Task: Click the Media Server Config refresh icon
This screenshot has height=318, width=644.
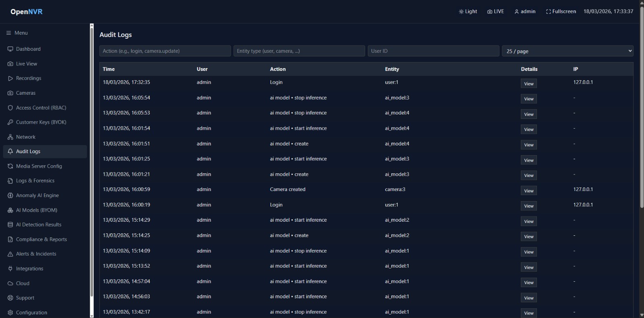Action: pyautogui.click(x=10, y=166)
